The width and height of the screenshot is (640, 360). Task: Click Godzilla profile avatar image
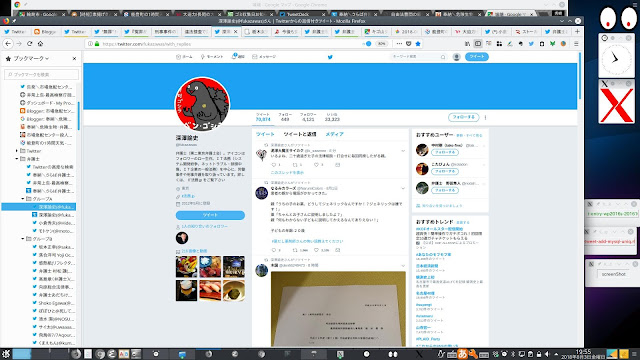point(202,104)
